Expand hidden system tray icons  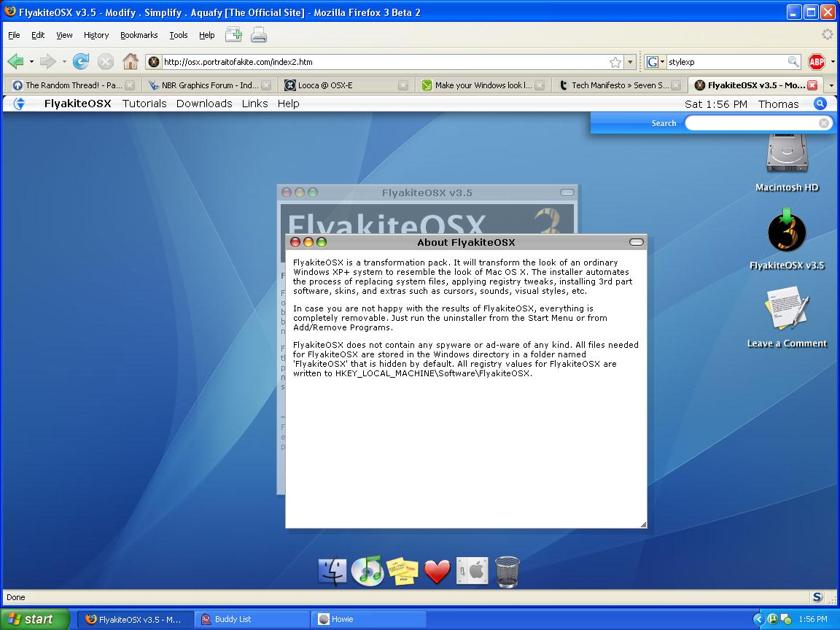point(758,619)
